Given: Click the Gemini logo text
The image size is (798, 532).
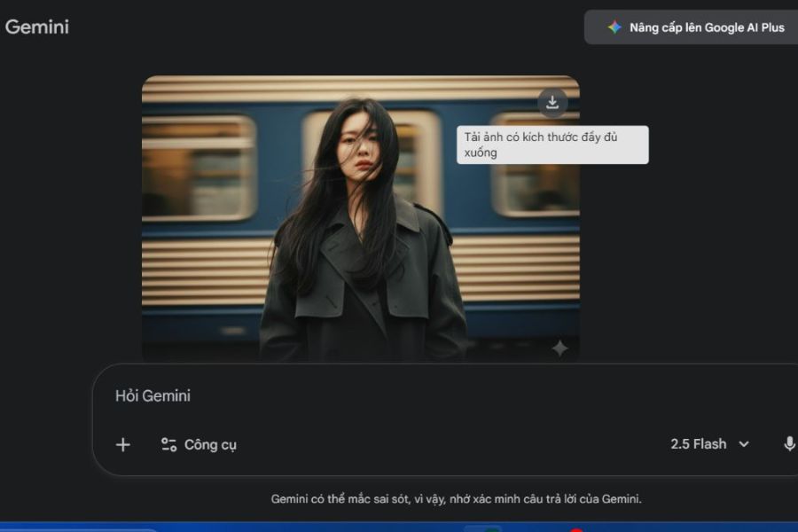Looking at the screenshot, I should (x=36, y=27).
